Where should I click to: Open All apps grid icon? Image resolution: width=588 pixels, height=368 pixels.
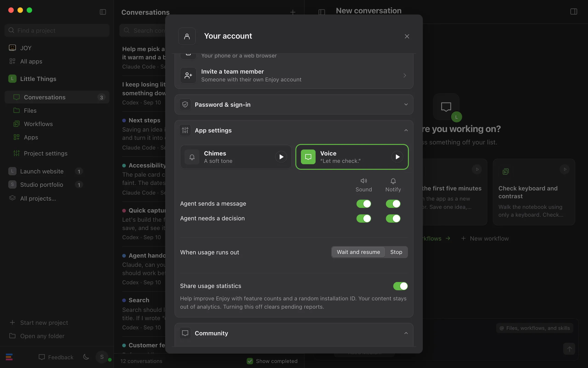(x=12, y=61)
